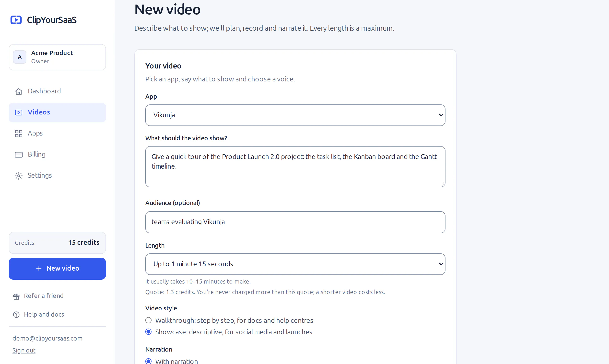609x364 pixels.
Task: Select the With narration option
Action: pos(148,361)
